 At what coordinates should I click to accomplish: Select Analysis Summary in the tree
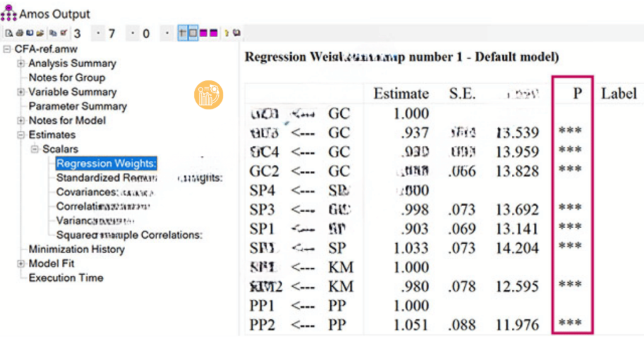[x=72, y=63]
